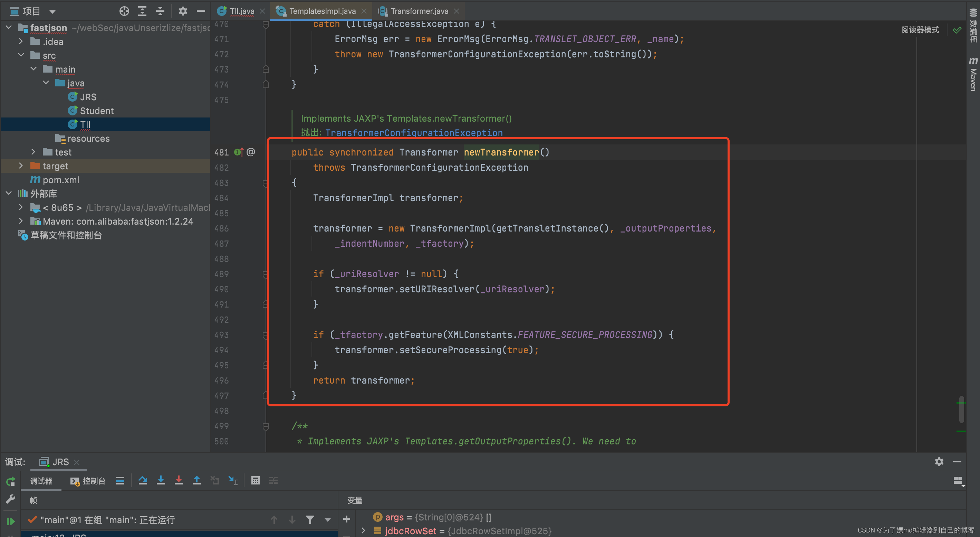Expand the target folder
The image size is (980, 537).
pyautogui.click(x=21, y=166)
